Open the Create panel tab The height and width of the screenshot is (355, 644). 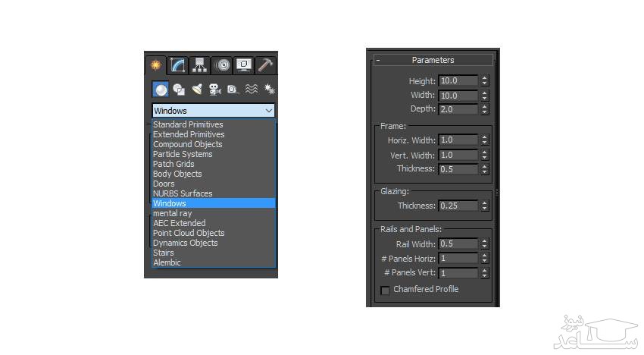point(155,65)
